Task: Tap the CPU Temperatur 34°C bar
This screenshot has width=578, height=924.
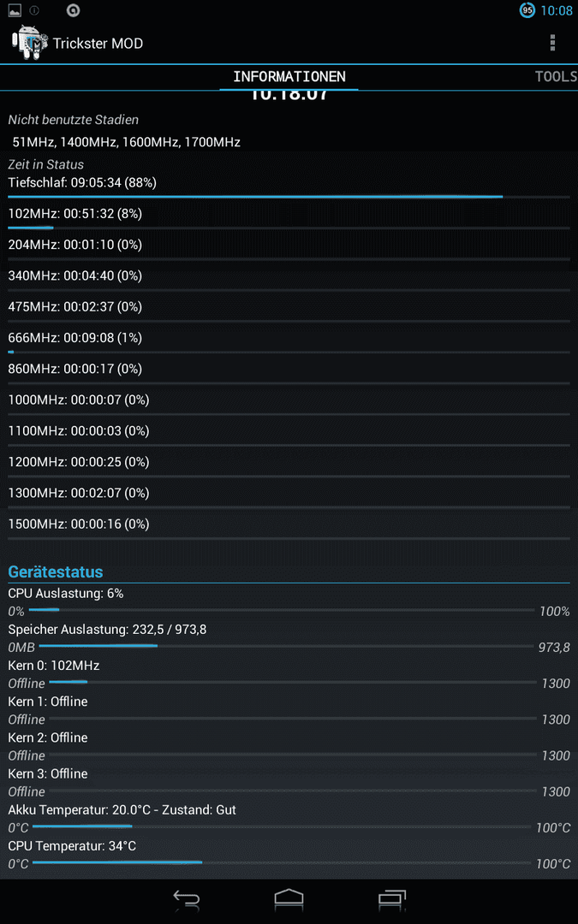Action: click(x=283, y=862)
